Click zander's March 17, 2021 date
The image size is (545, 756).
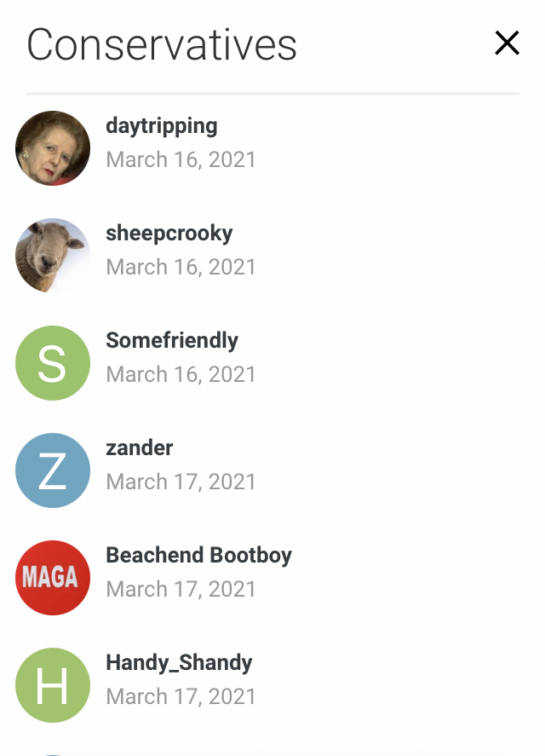coord(181,482)
